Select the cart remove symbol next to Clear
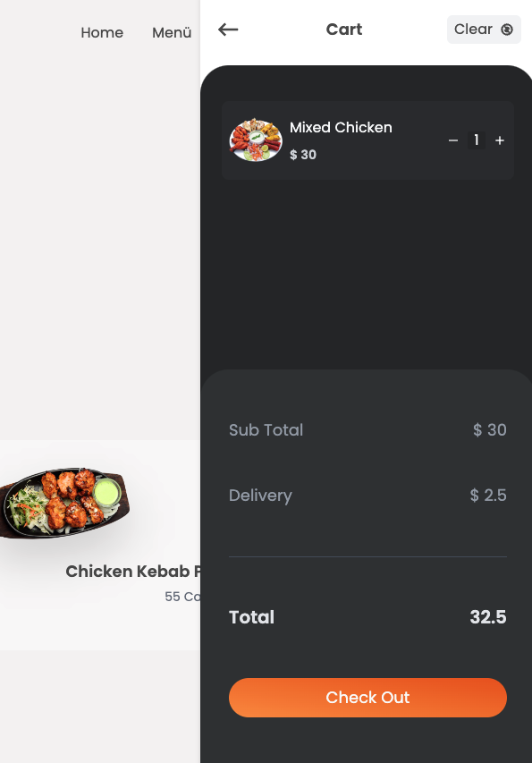 point(508,30)
